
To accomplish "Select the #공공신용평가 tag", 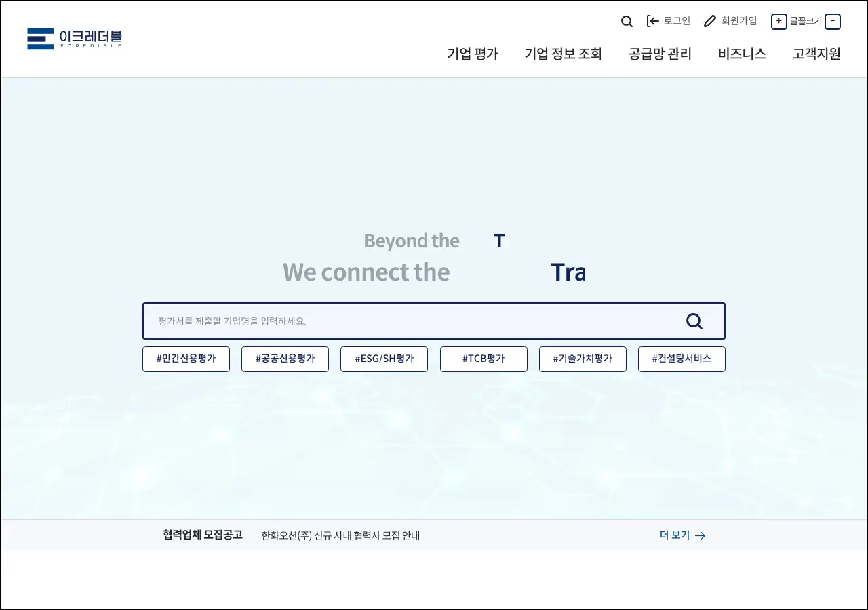I will 285,359.
